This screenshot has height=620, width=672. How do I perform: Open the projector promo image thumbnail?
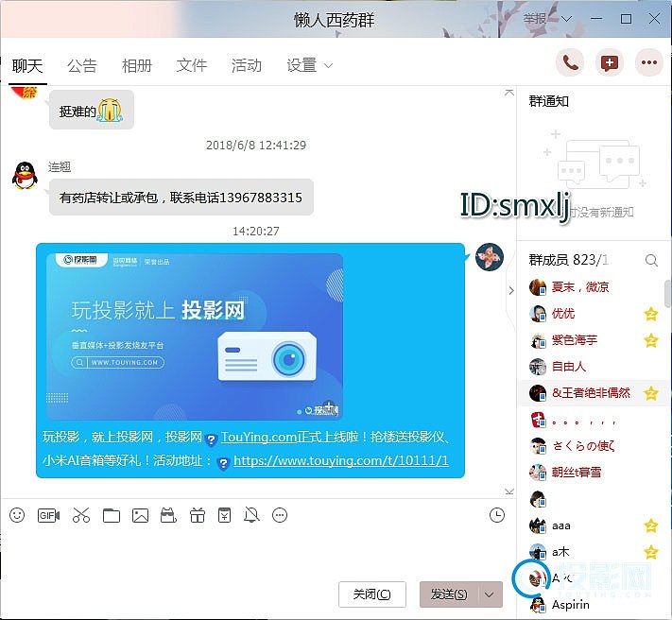194,336
